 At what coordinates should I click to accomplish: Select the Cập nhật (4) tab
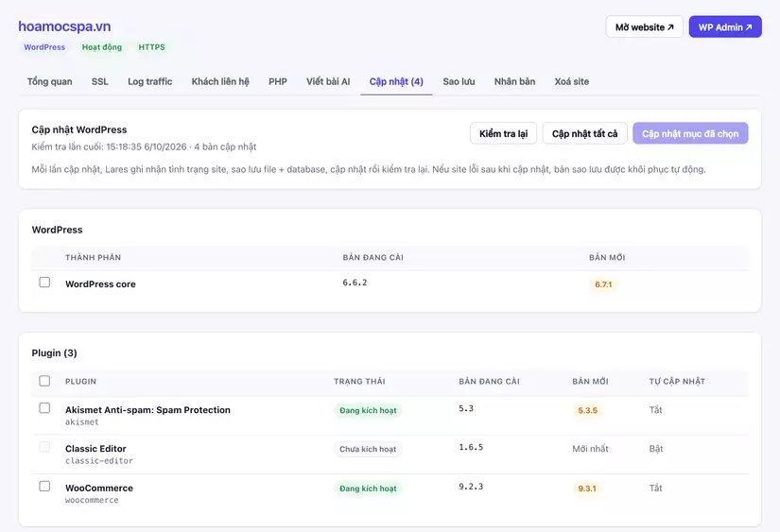[396, 81]
